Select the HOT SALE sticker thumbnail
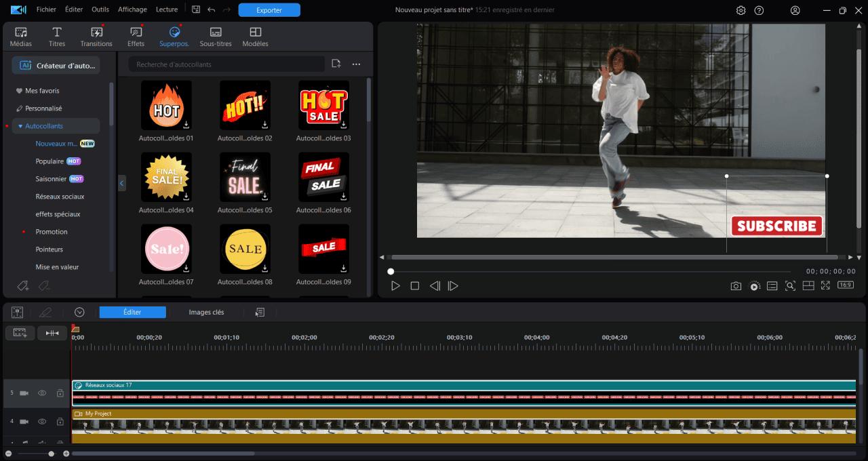The image size is (868, 461). (323, 105)
